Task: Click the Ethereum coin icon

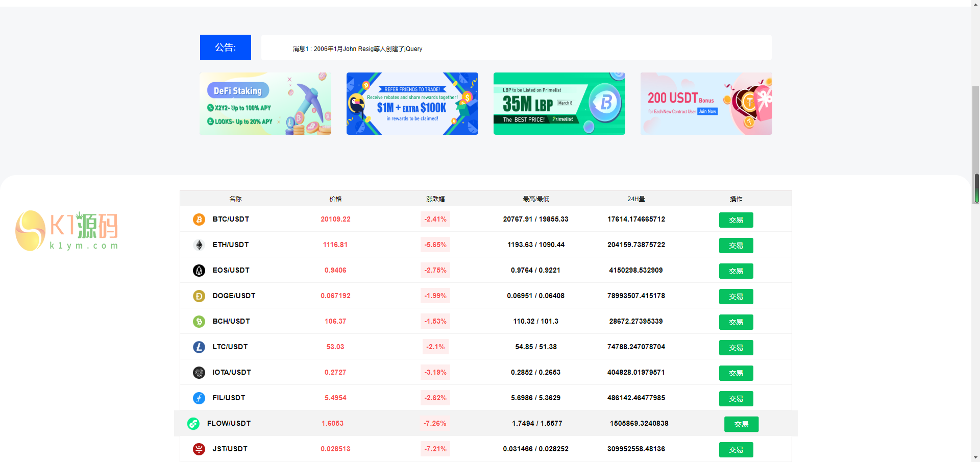Action: click(x=199, y=245)
